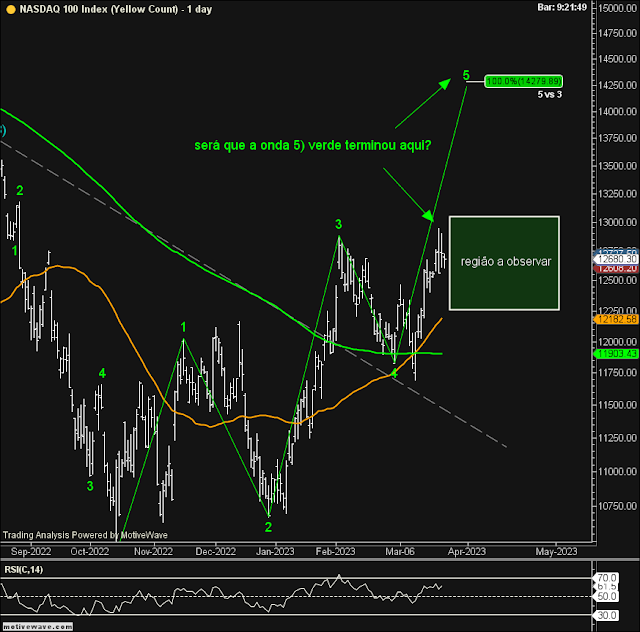Image resolution: width=640 pixels, height=632 pixels.
Task: Click wave 3 label at the February 2023 peak
Action: tap(338, 224)
